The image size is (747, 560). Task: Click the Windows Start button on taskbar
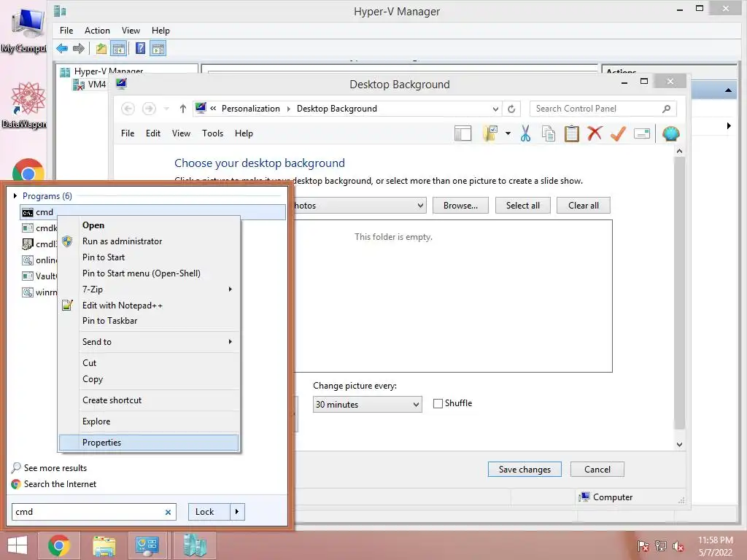click(x=18, y=545)
